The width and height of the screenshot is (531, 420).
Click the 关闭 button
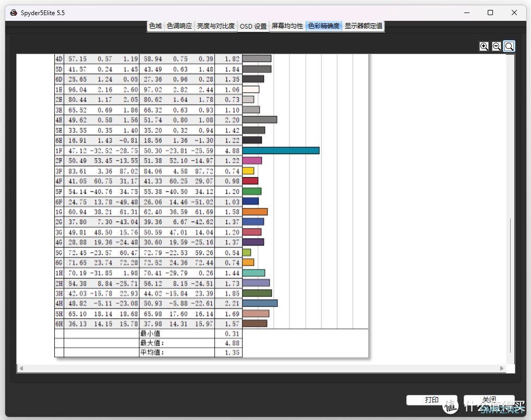pyautogui.click(x=489, y=400)
